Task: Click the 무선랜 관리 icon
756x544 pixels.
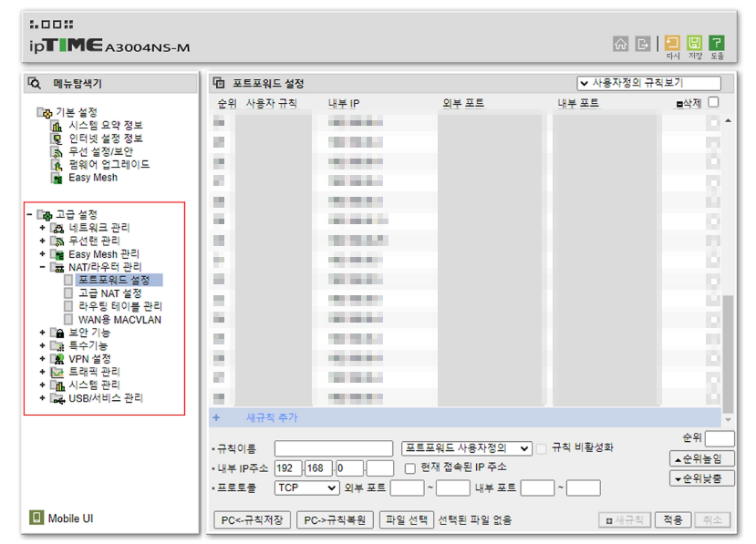Action: point(57,241)
